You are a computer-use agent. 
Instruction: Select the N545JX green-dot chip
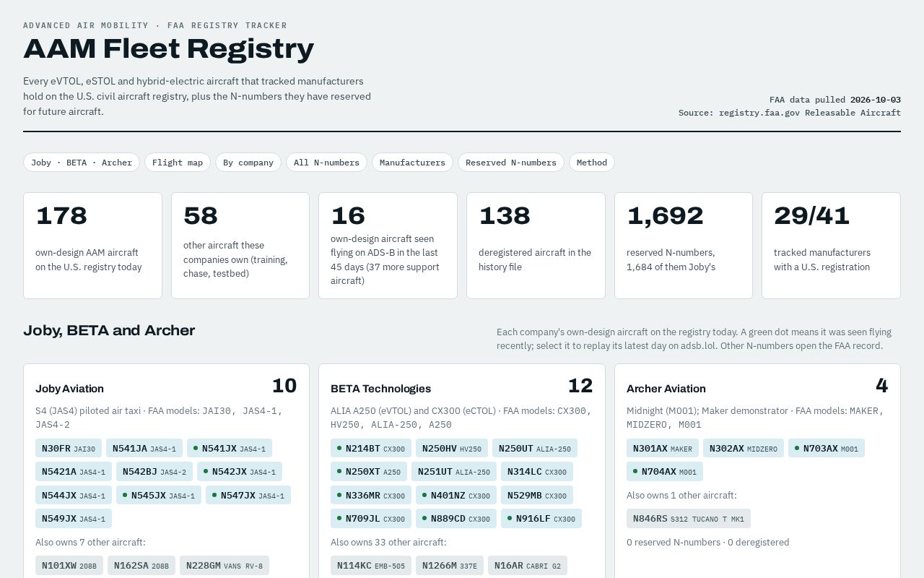tap(159, 495)
